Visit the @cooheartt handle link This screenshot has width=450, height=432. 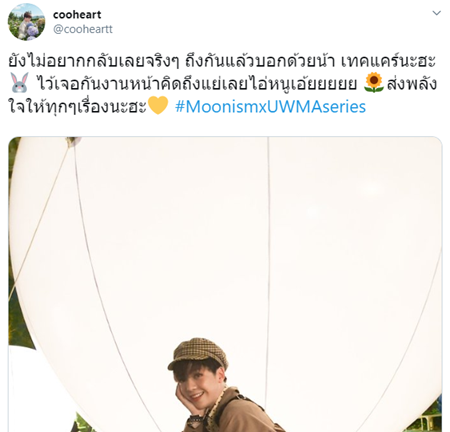click(x=83, y=29)
